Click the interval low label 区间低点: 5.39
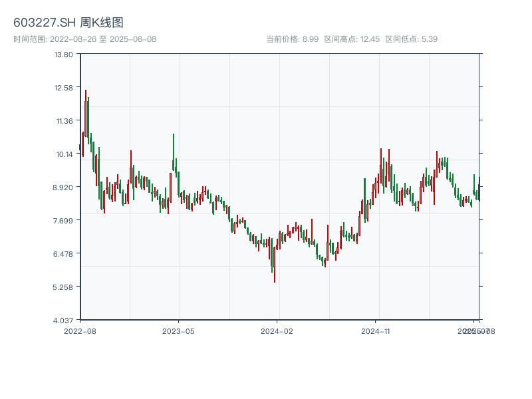 tap(411, 39)
